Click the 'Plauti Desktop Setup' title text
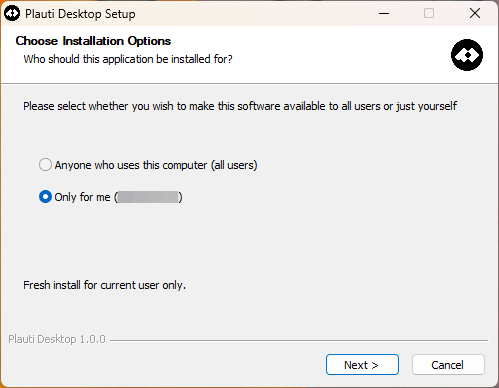Image resolution: width=499 pixels, height=388 pixels. (80, 14)
